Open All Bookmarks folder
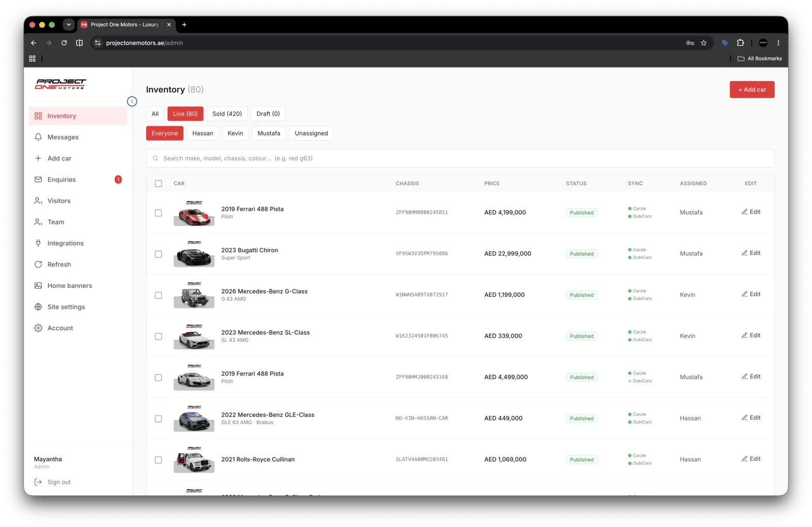The image size is (812, 527). click(759, 59)
